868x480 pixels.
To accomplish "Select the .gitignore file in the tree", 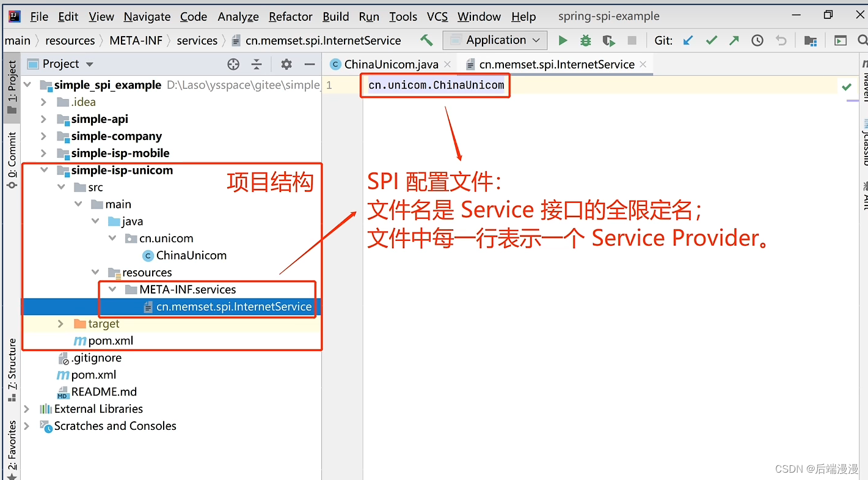I will pos(97,358).
